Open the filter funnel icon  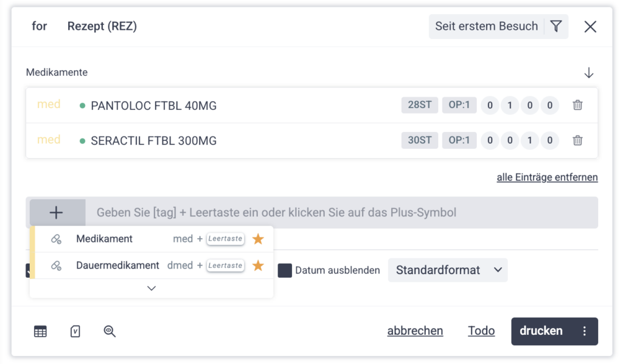coord(556,26)
